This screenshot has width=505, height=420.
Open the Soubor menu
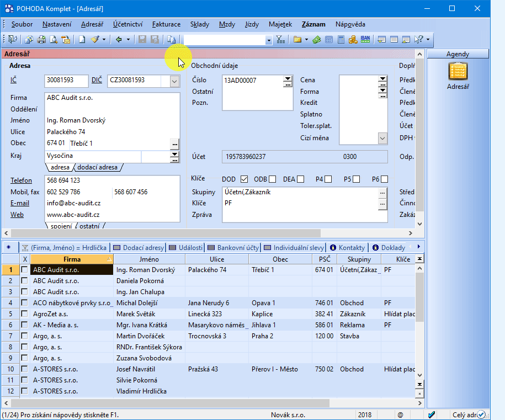point(22,24)
